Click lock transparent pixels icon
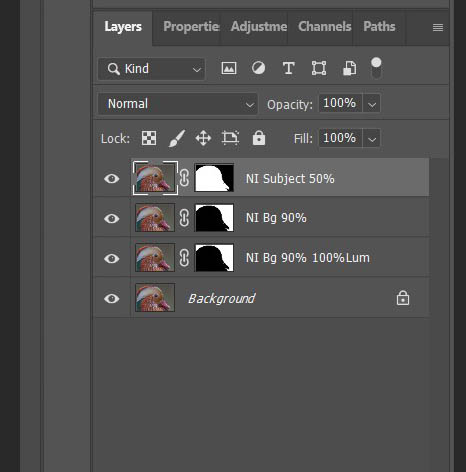This screenshot has width=466, height=472. point(149,138)
